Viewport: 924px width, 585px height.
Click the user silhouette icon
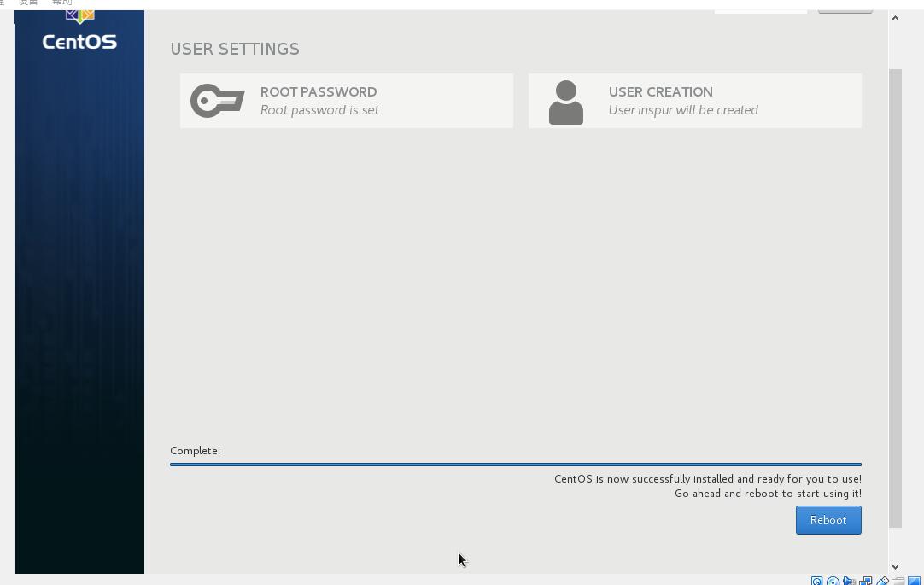(565, 102)
